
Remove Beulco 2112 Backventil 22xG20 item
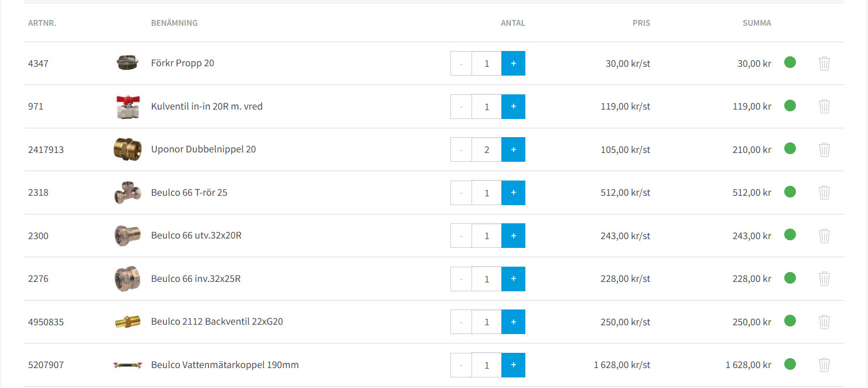(824, 322)
